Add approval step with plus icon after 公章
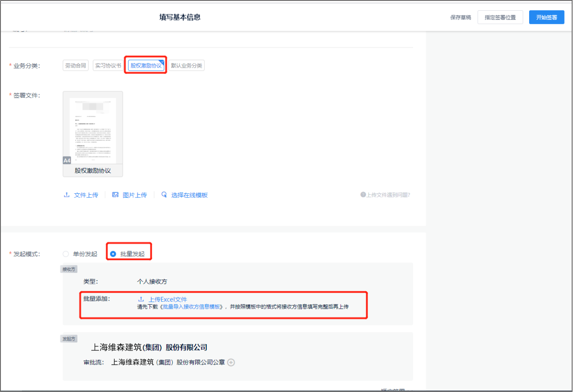 click(231, 362)
